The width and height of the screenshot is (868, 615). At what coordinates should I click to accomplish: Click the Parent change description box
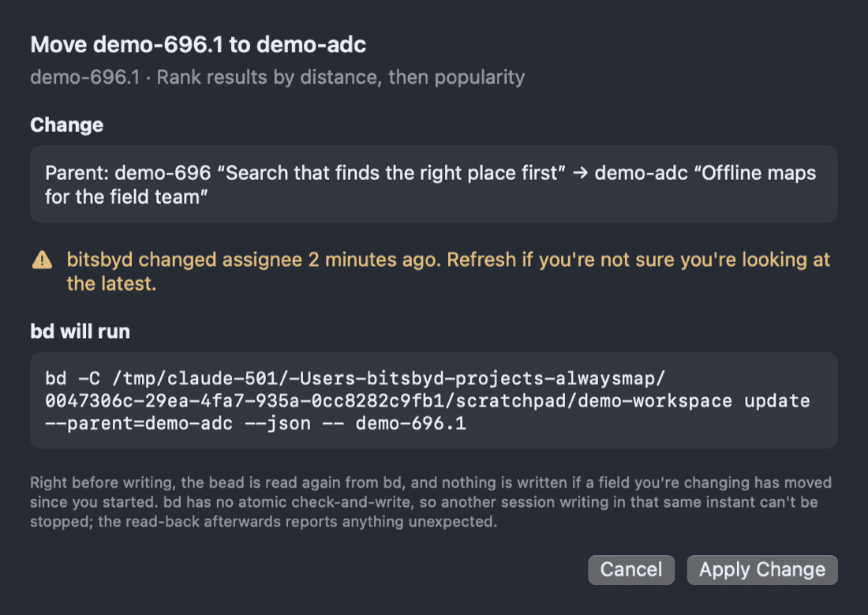click(433, 185)
